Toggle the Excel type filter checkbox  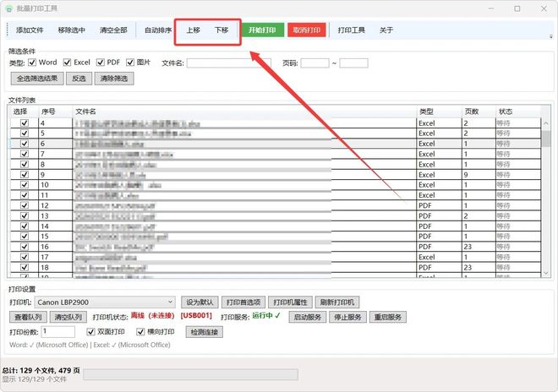coord(67,63)
